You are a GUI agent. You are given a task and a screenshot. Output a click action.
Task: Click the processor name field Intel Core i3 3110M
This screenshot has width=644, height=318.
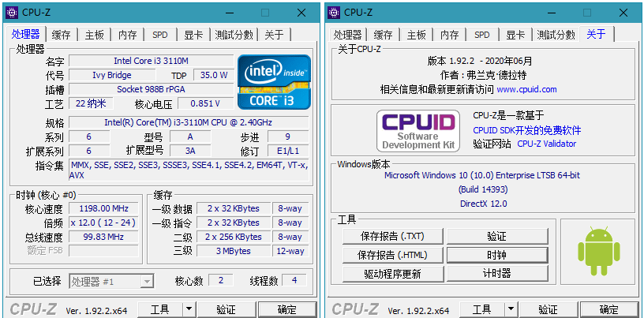pyautogui.click(x=152, y=61)
